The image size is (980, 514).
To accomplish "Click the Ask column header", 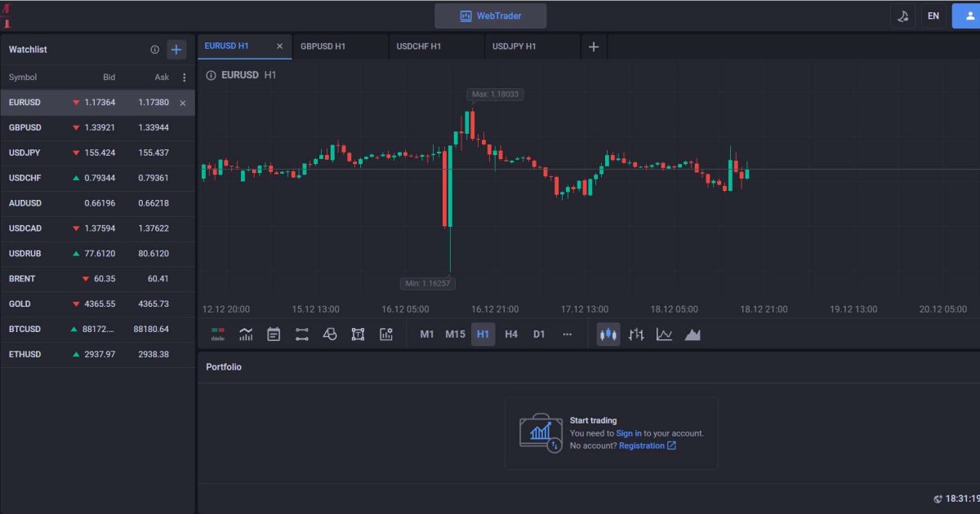I will [162, 78].
